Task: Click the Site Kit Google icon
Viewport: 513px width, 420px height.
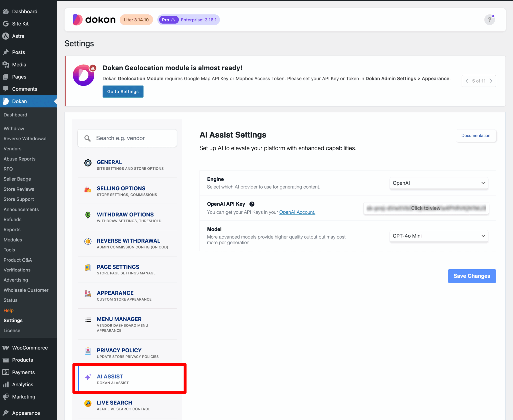Action: 6,24
